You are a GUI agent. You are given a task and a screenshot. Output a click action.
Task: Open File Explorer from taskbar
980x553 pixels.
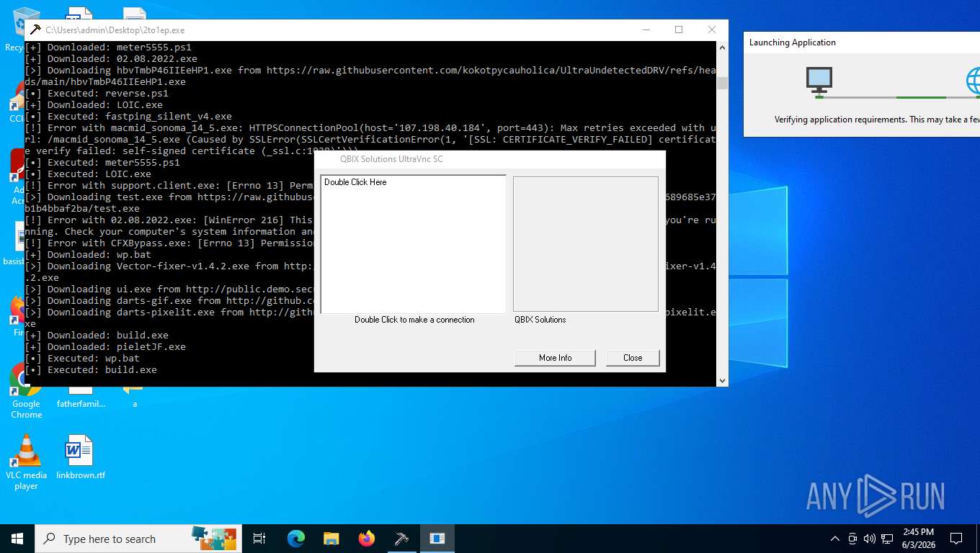[x=331, y=539]
